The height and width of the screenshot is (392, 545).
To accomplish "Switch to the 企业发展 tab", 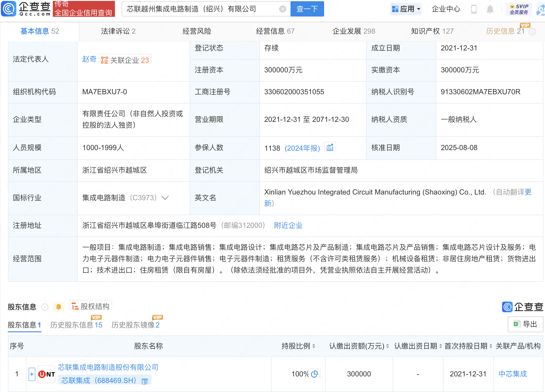I will [354, 31].
